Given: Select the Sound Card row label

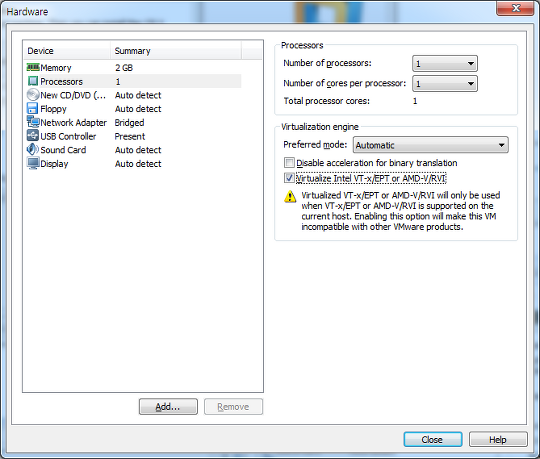Looking at the screenshot, I should [63, 150].
